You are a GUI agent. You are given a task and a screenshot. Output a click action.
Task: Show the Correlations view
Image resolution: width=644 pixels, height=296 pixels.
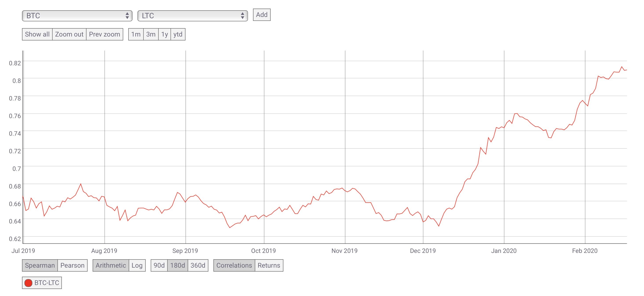tap(234, 265)
